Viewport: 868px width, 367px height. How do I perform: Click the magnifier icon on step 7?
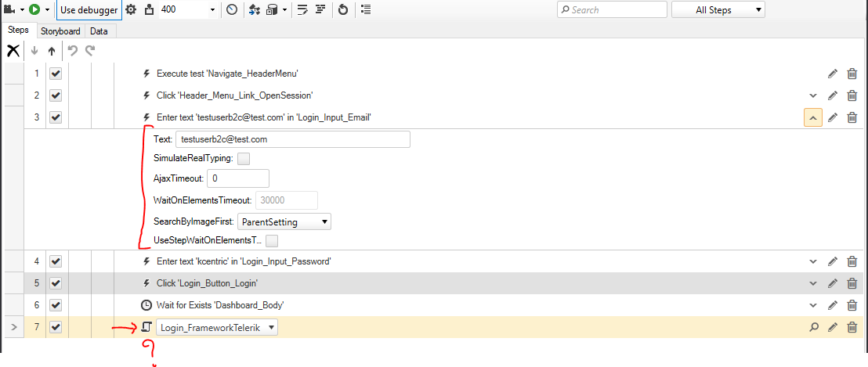point(814,327)
